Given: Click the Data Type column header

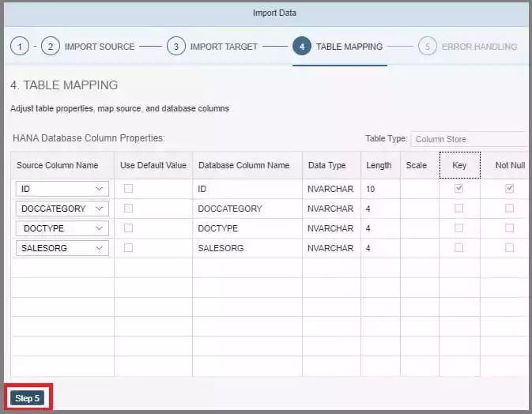Looking at the screenshot, I should (x=331, y=165).
